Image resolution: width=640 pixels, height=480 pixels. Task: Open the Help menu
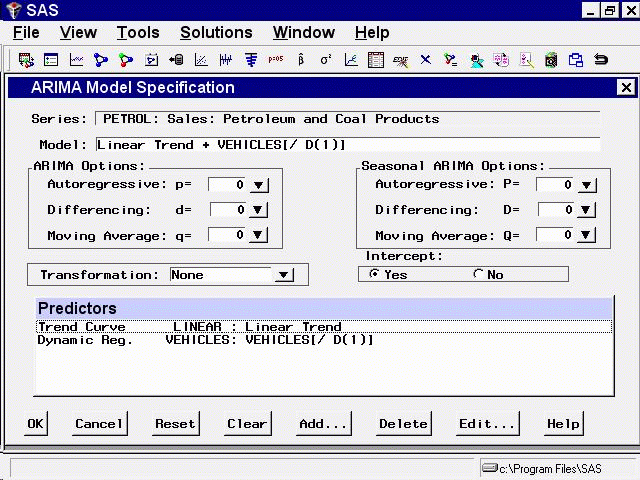(372, 33)
